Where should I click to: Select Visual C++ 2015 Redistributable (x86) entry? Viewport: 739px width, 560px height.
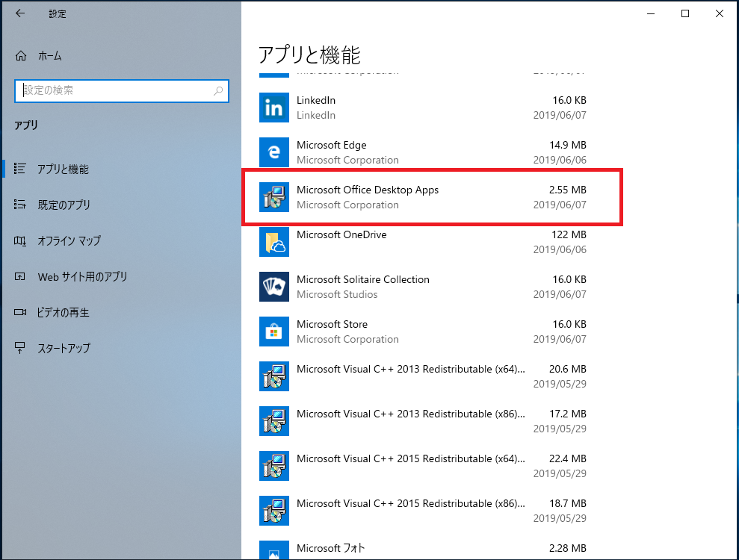[x=423, y=510]
